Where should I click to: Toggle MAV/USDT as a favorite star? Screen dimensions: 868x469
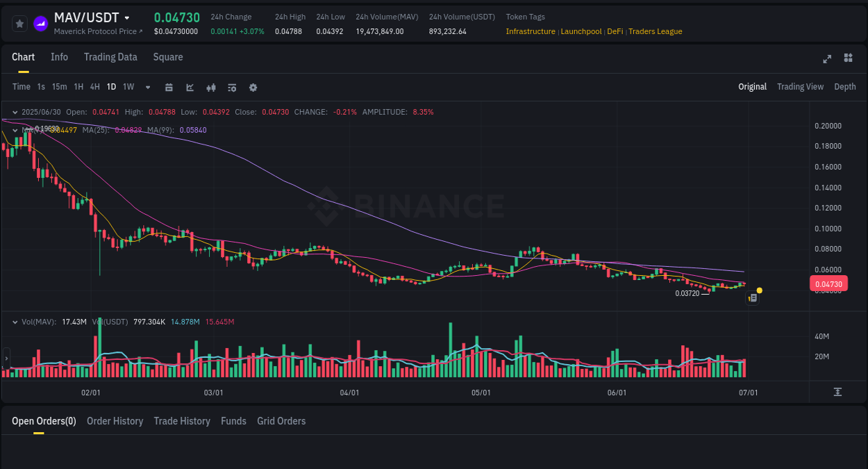[19, 23]
